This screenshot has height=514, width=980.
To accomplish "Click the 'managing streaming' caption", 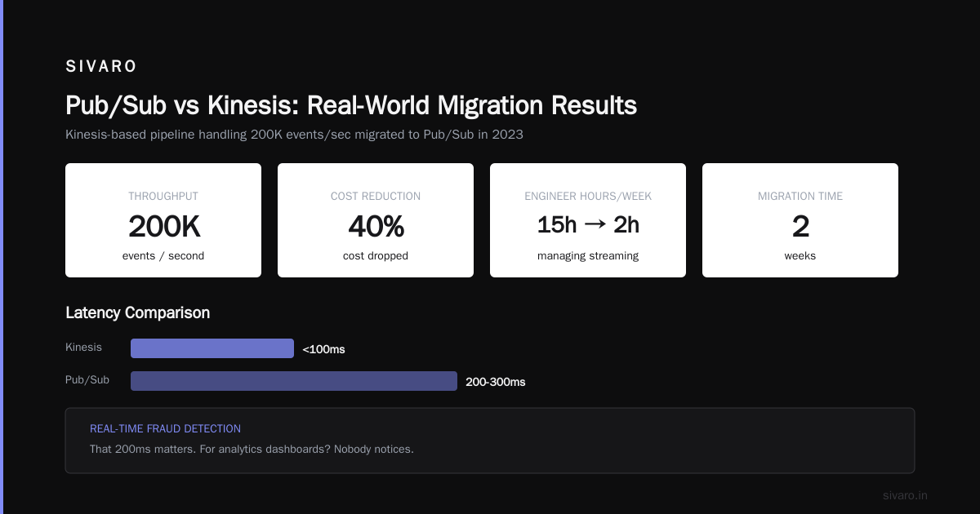I will (x=588, y=255).
